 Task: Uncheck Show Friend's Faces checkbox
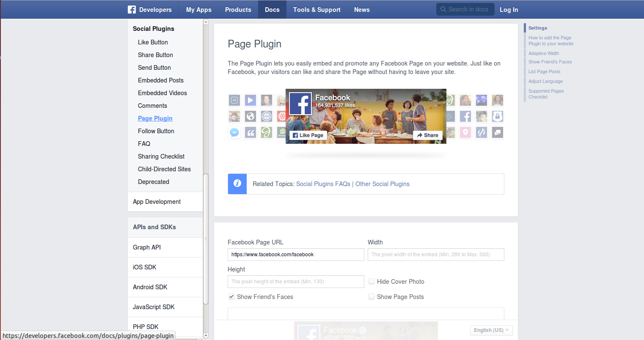[231, 296]
